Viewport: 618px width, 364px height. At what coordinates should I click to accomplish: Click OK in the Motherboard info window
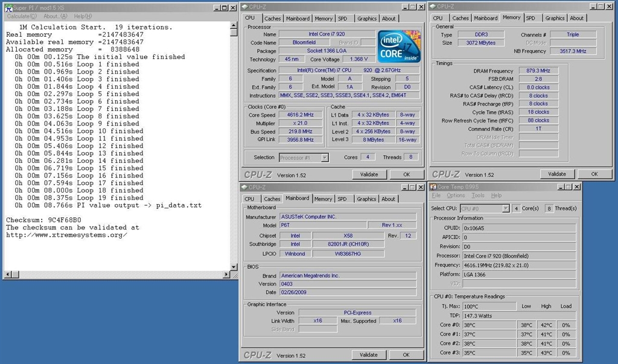pos(406,355)
